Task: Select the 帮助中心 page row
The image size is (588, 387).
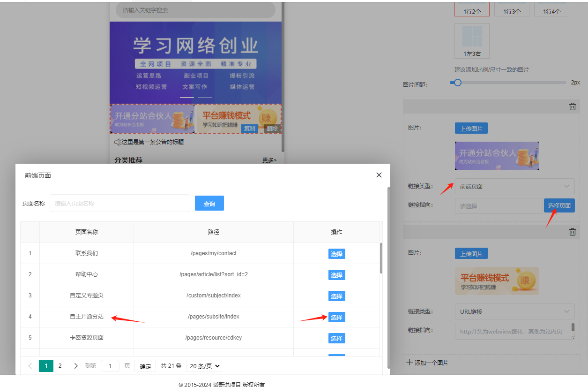Action: point(336,275)
